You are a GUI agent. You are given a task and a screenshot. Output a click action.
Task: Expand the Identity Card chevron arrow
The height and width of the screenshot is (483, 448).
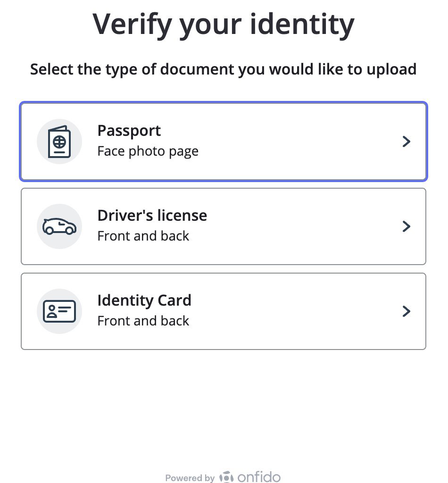point(407,311)
